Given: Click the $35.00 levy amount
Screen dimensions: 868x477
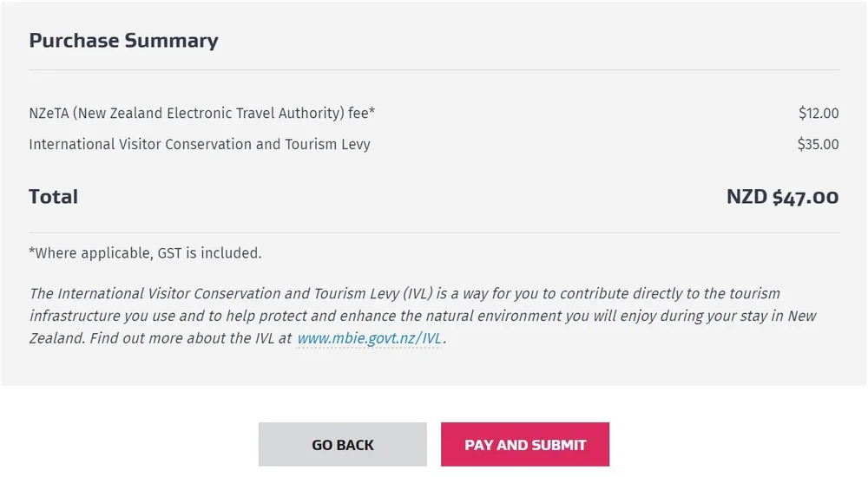Looking at the screenshot, I should [818, 144].
